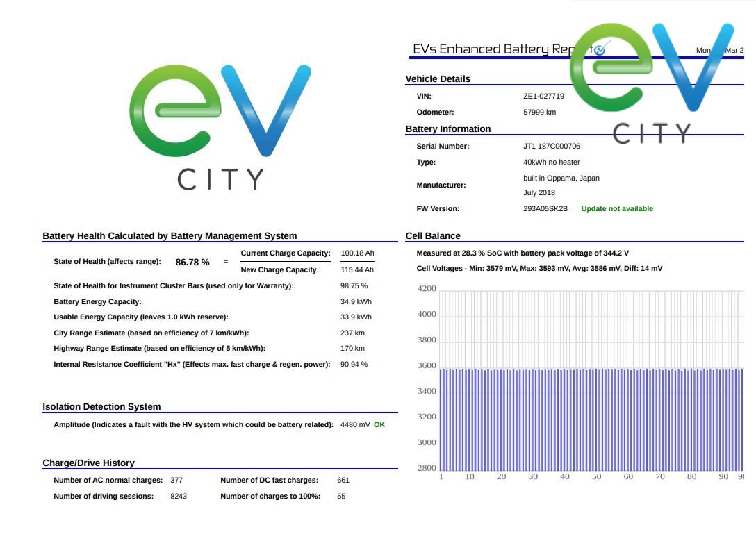This screenshot has width=756, height=541.
Task: Click the build date "July 2018"
Action: click(x=539, y=192)
